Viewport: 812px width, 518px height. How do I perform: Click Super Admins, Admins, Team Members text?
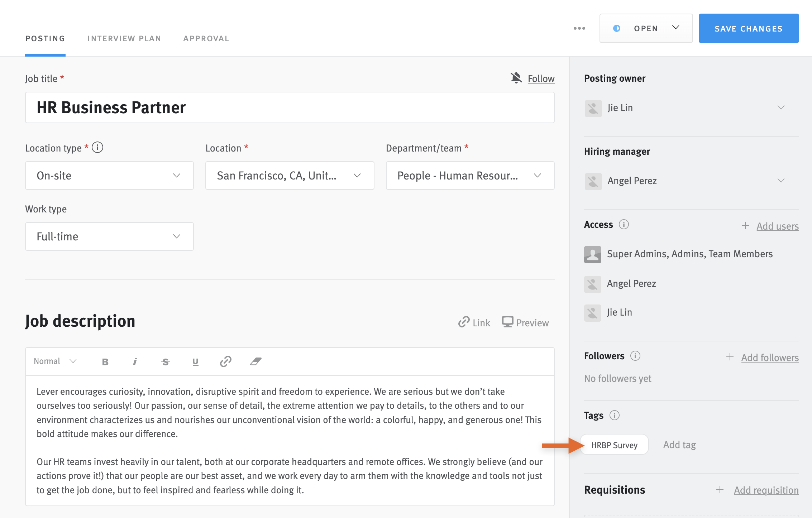pyautogui.click(x=690, y=254)
